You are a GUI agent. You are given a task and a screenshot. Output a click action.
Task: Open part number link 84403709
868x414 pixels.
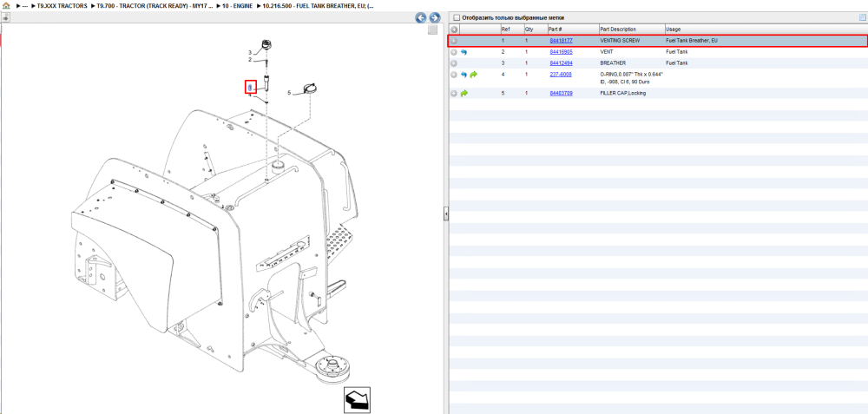(561, 94)
